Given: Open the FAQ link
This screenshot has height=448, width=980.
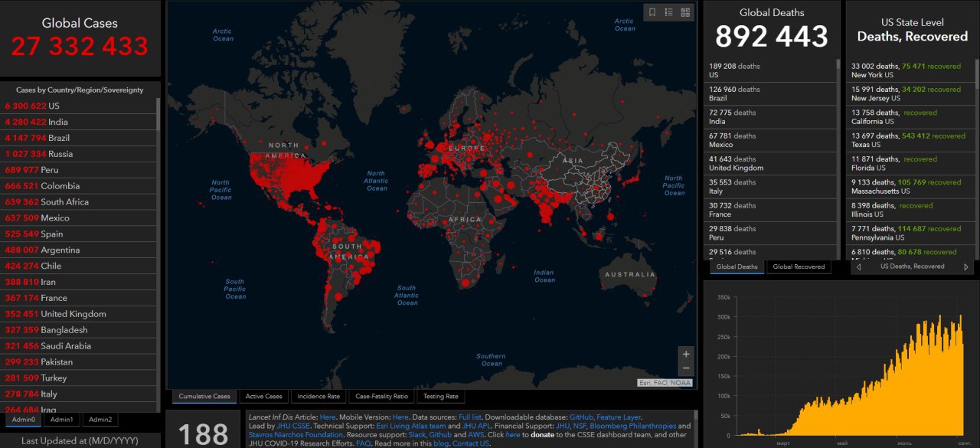Looking at the screenshot, I should 363,443.
